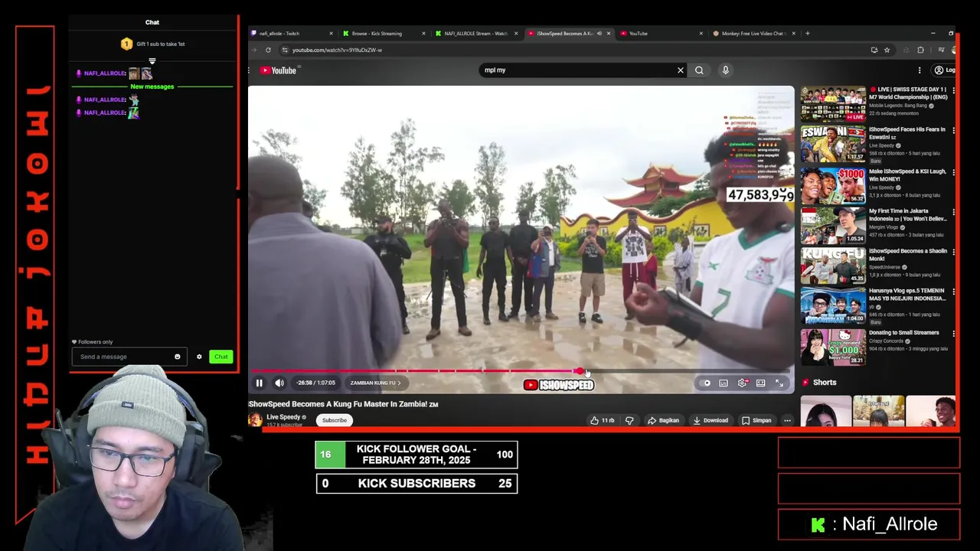Image resolution: width=980 pixels, height=551 pixels.
Task: Open Live Speedy channel avatar
Action: point(255,419)
